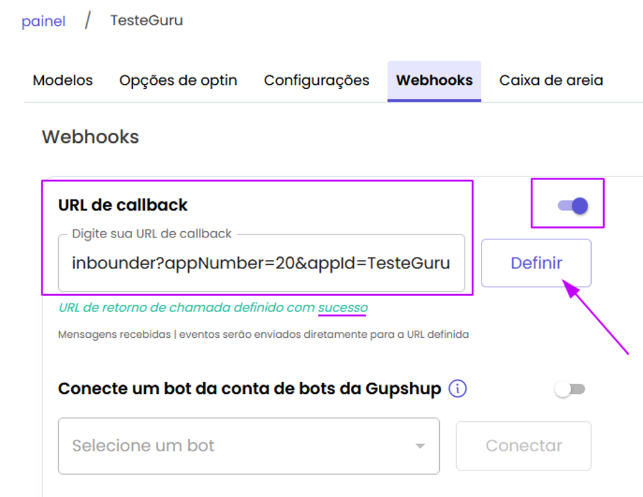Viewport: 643px width, 497px height.
Task: Go to the Configurações tab
Action: [x=317, y=80]
